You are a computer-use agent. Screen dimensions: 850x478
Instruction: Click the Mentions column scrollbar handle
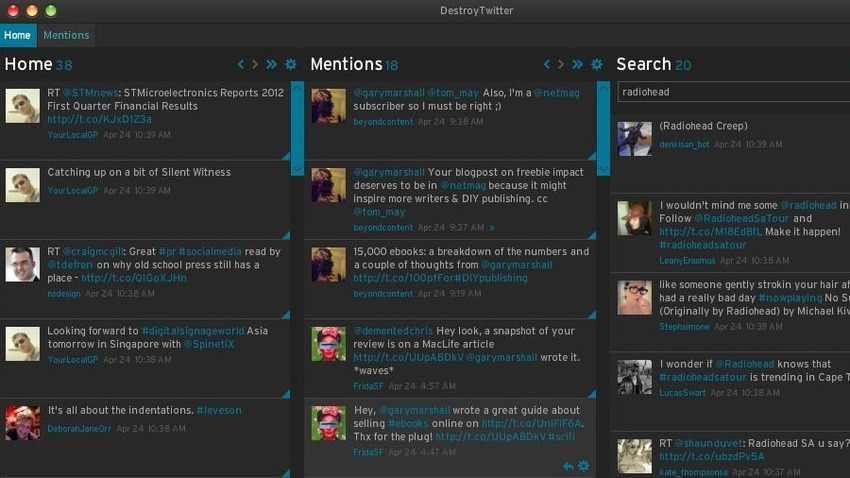click(x=604, y=127)
